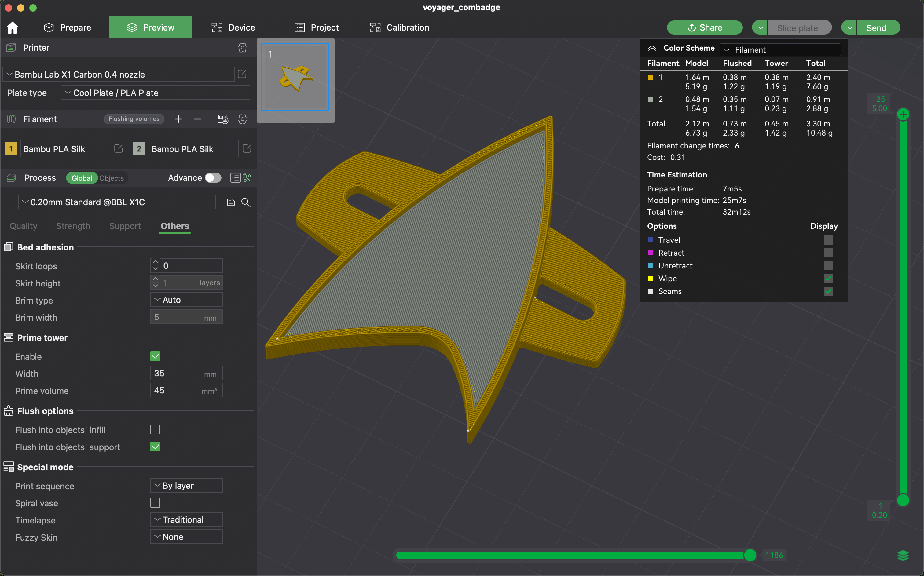The height and width of the screenshot is (576, 924).
Task: Click the Send button
Action: [878, 28]
